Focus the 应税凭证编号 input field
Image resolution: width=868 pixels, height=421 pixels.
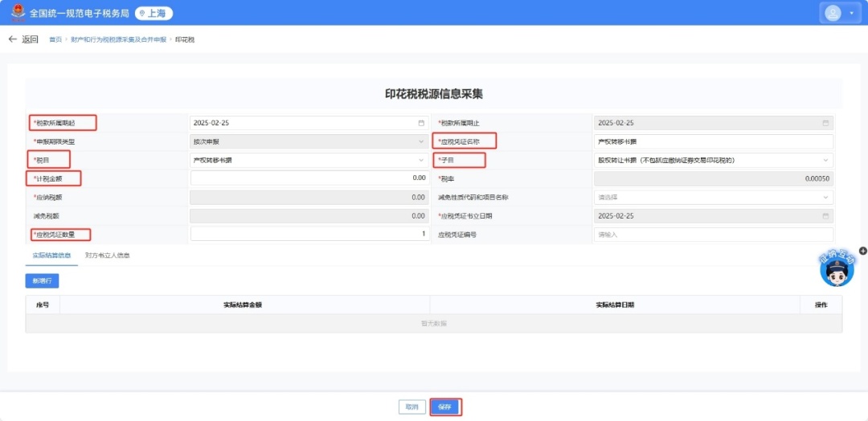tap(713, 235)
